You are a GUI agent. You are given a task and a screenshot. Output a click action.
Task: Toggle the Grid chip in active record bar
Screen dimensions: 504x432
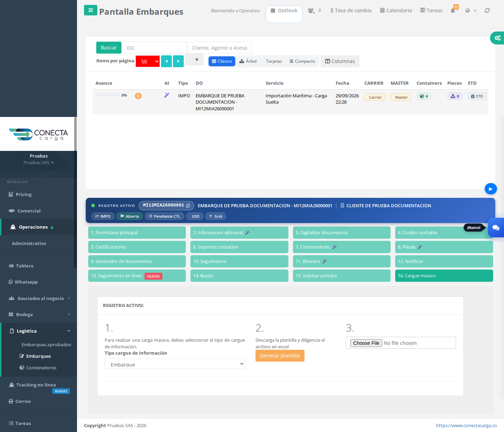(x=216, y=216)
